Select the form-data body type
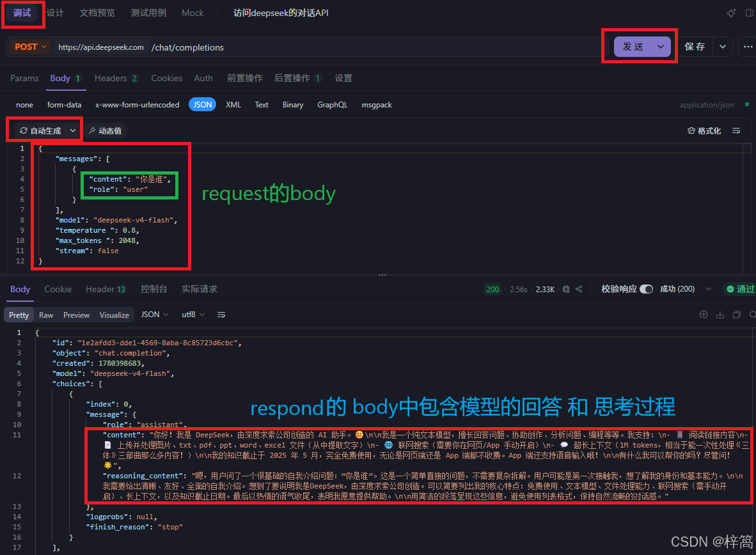 point(64,105)
